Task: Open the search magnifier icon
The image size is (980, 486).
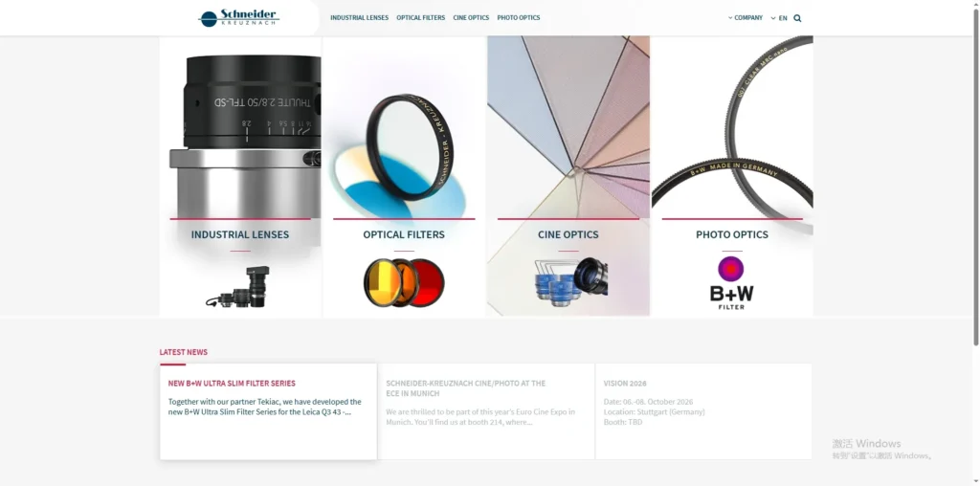Action: pyautogui.click(x=797, y=18)
